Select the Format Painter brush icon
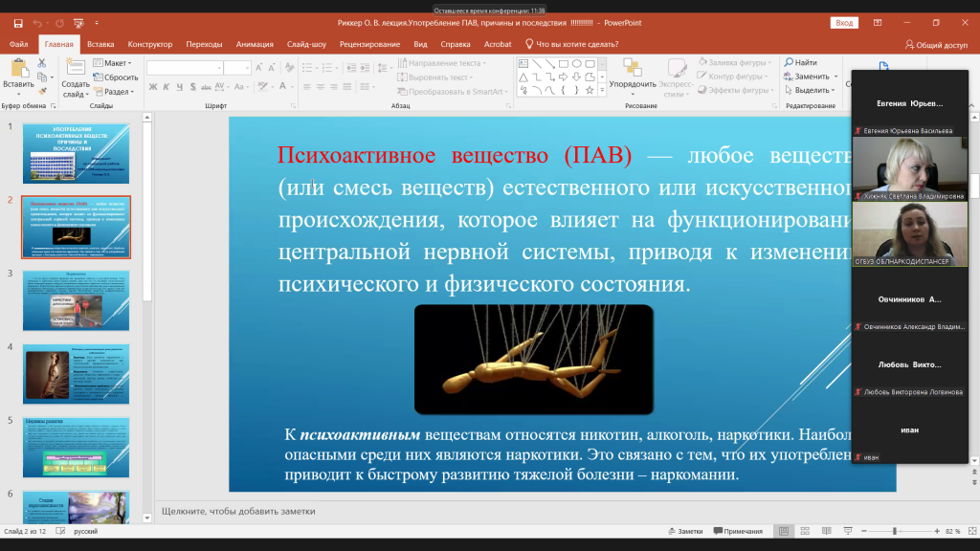The image size is (980, 551). click(x=42, y=91)
